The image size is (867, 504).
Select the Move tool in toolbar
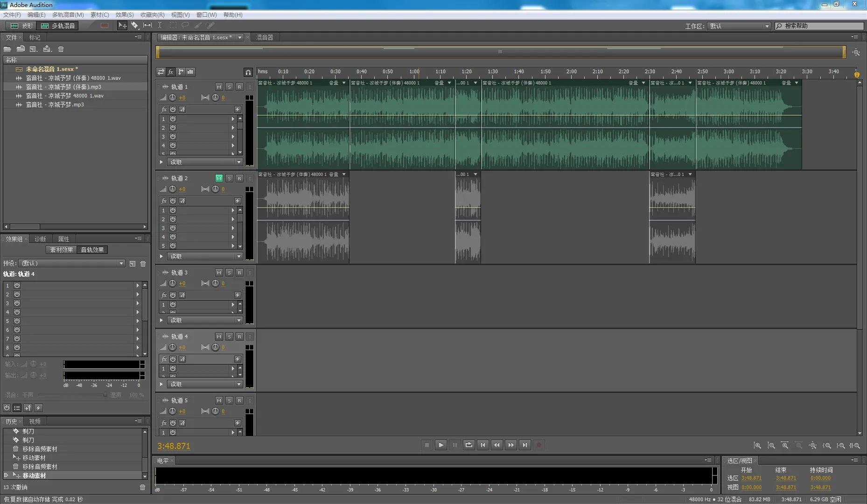122,26
